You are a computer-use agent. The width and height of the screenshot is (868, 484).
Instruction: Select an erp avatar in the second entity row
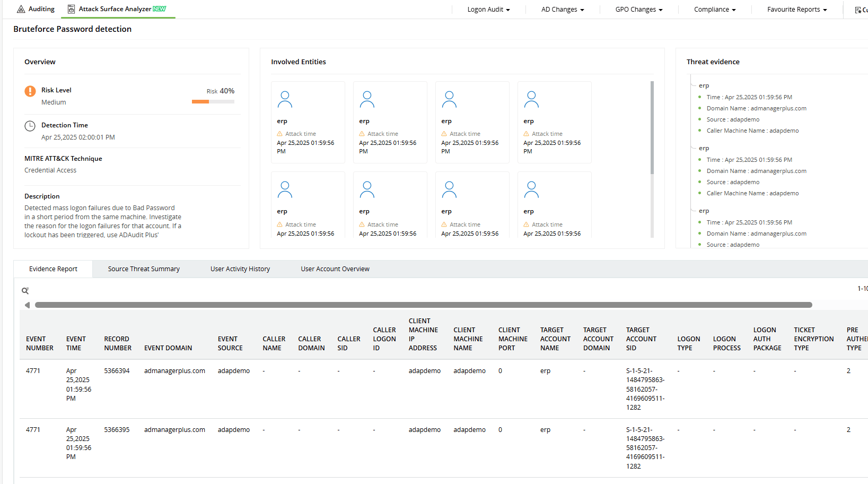click(285, 189)
